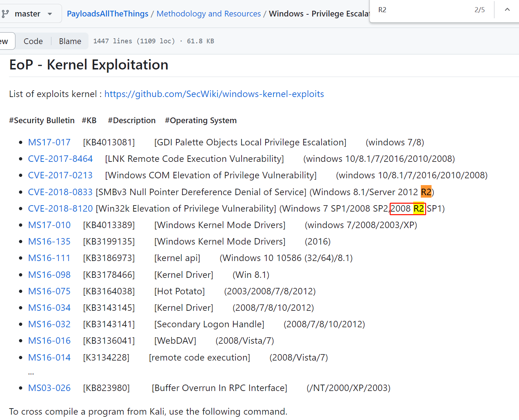This screenshot has width=519, height=420.
Task: Open the PayloadsAllTheThings breadcrumb link
Action: click(108, 14)
